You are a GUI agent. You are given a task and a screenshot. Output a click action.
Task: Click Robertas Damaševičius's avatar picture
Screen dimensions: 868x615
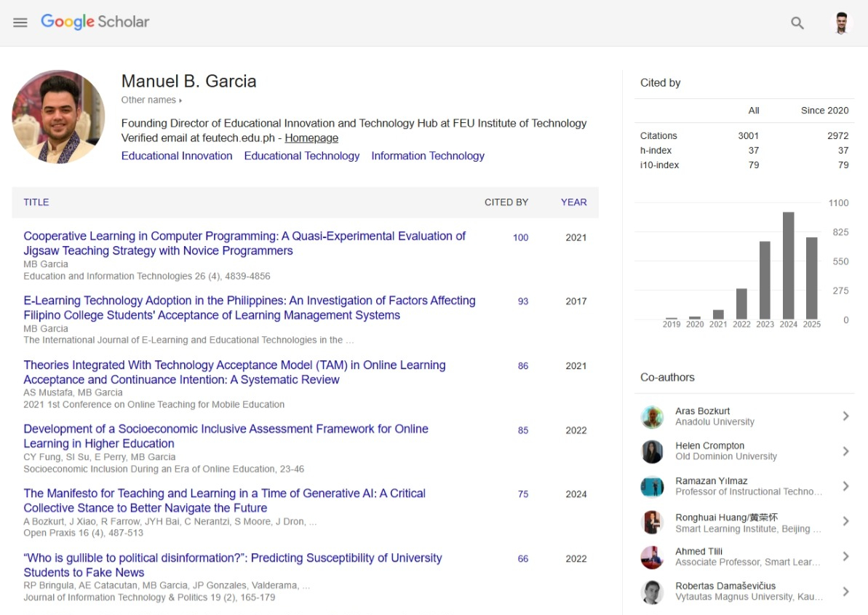653,590
